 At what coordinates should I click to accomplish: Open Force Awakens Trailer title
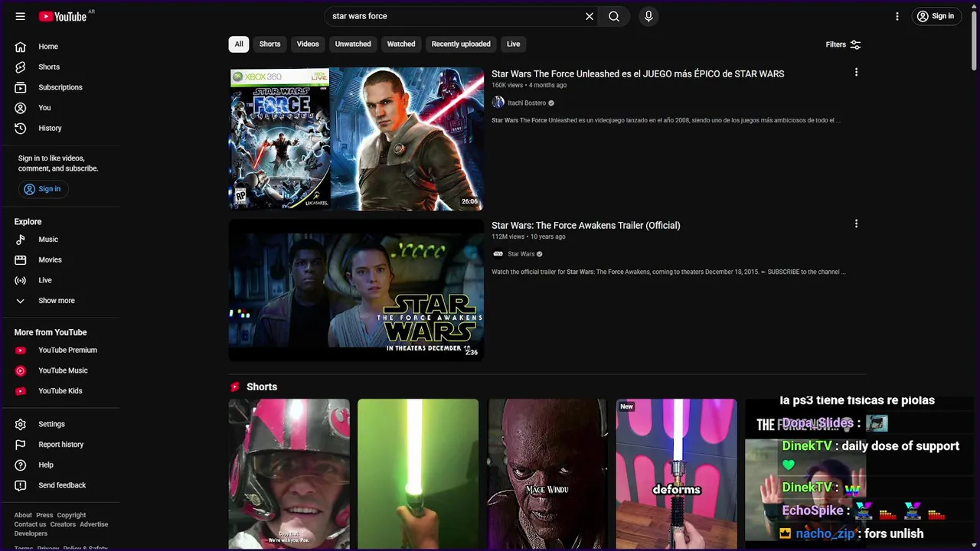tap(586, 226)
